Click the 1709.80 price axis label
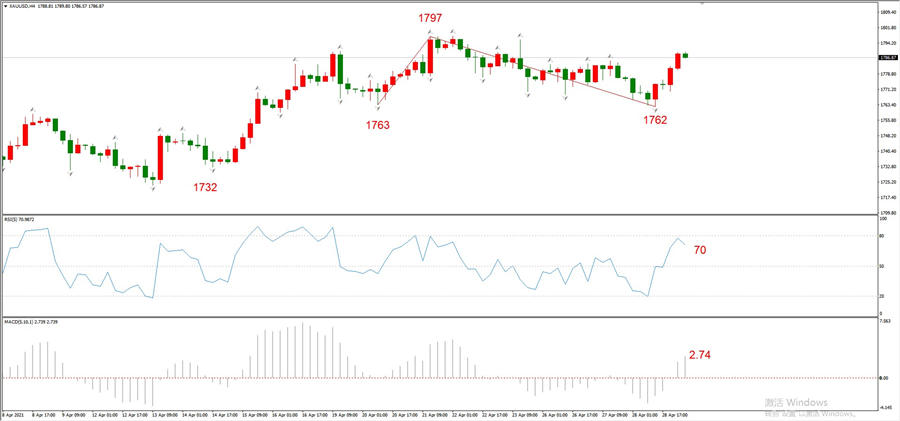Viewport: 900px width, 421px height. pos(887,213)
